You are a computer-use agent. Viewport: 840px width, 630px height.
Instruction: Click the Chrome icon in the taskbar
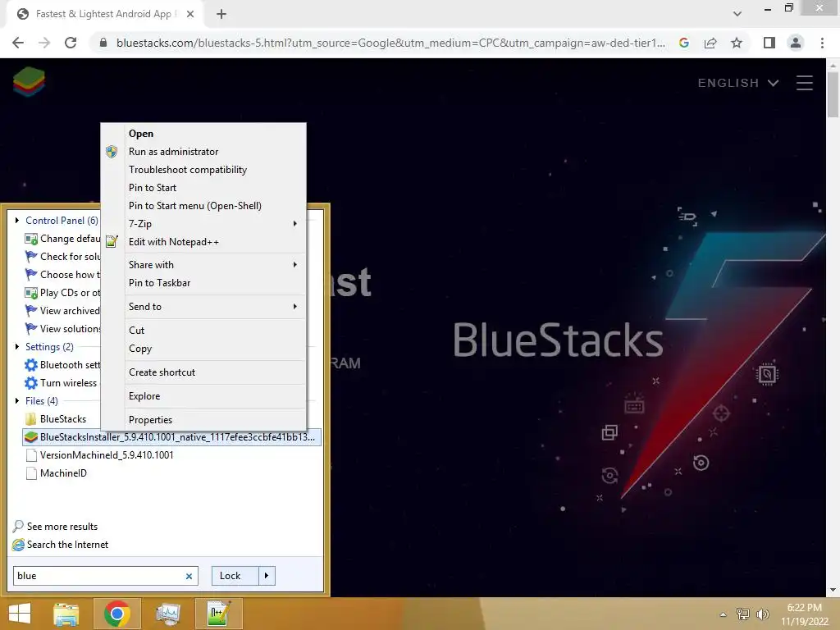point(117,614)
